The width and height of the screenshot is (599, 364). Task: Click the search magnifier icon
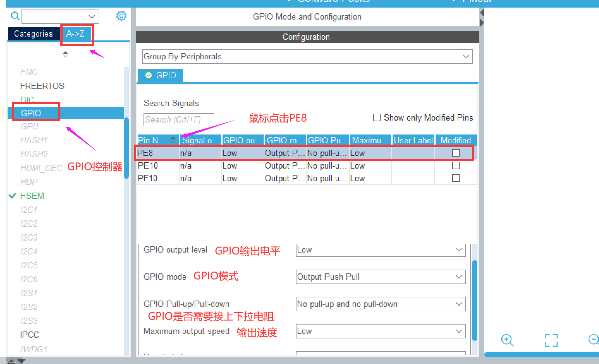pos(15,16)
